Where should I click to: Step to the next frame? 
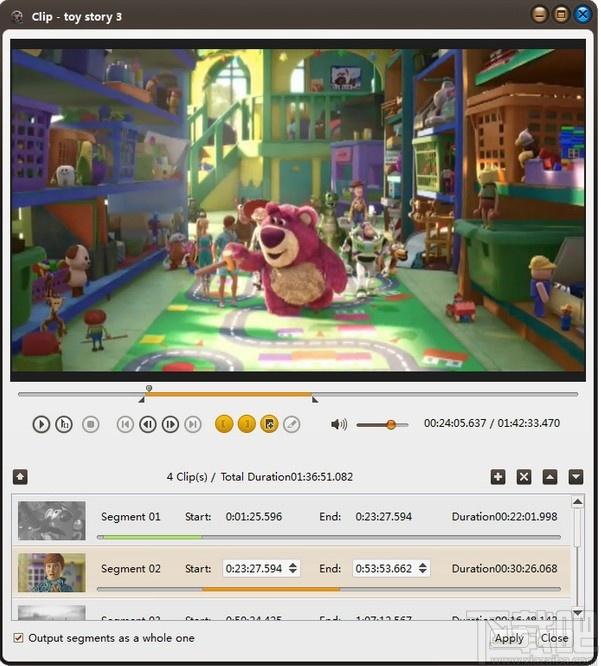170,424
